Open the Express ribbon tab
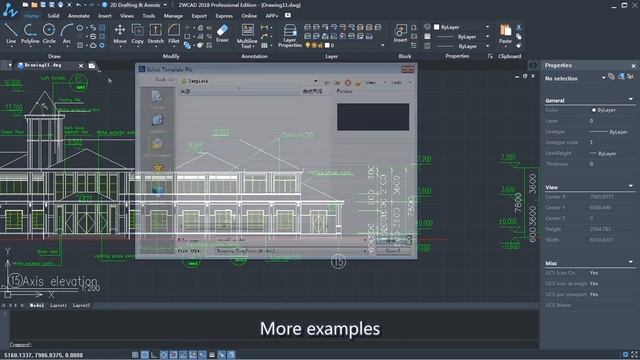The width and height of the screenshot is (640, 360). [x=224, y=16]
